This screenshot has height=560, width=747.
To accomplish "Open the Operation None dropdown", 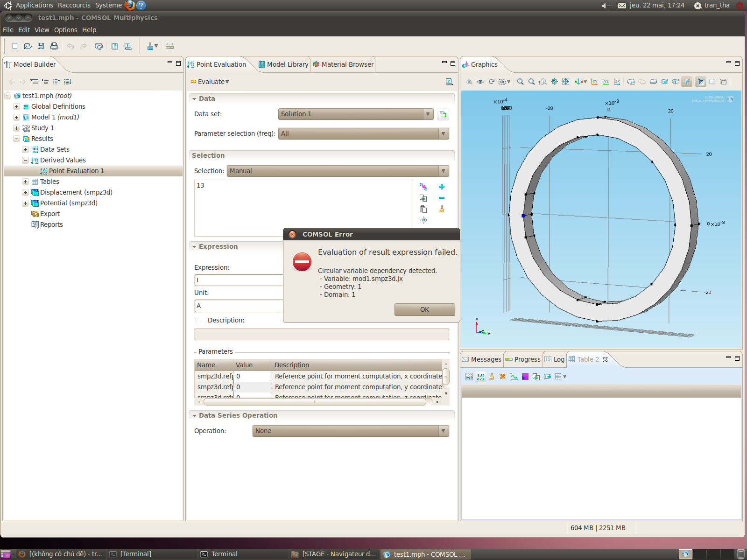I will (x=351, y=431).
